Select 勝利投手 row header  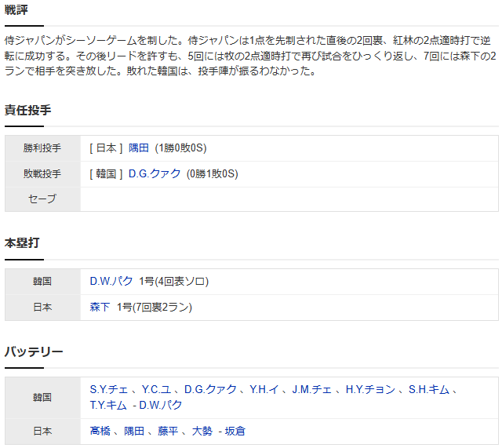(x=42, y=148)
